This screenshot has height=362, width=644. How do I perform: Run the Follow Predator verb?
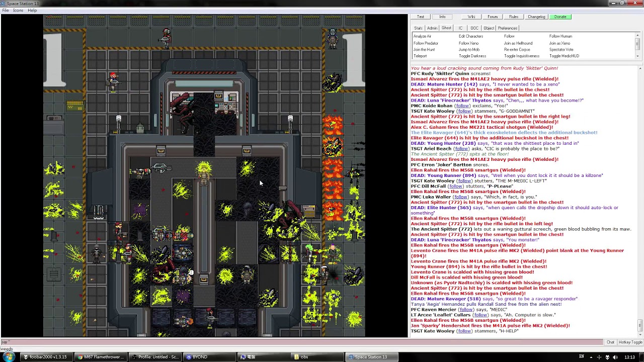pyautogui.click(x=426, y=43)
